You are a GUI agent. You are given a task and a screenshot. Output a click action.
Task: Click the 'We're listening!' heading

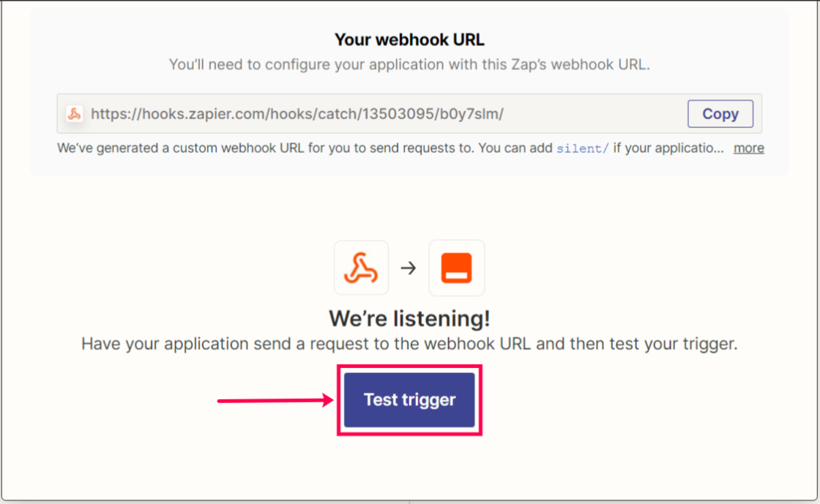(409, 319)
